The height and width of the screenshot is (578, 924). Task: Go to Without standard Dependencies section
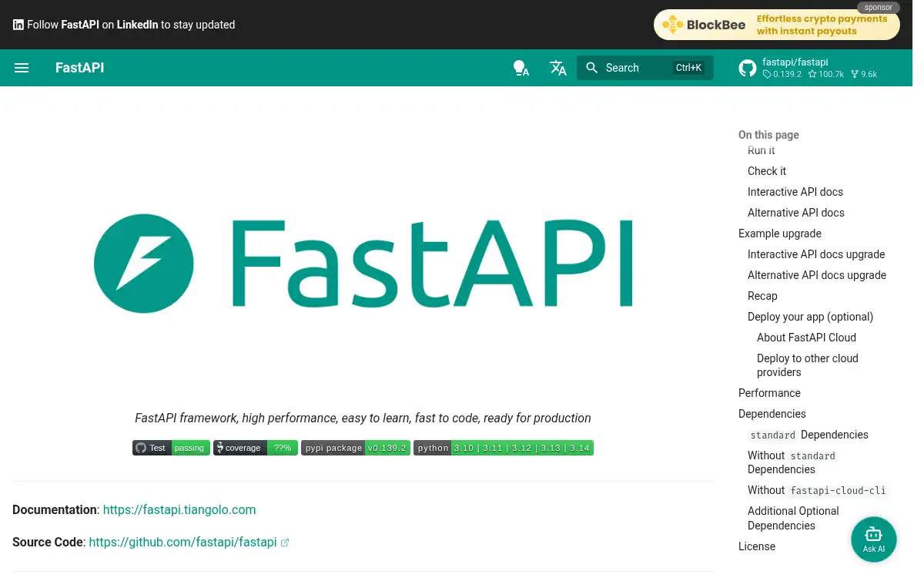point(792,462)
